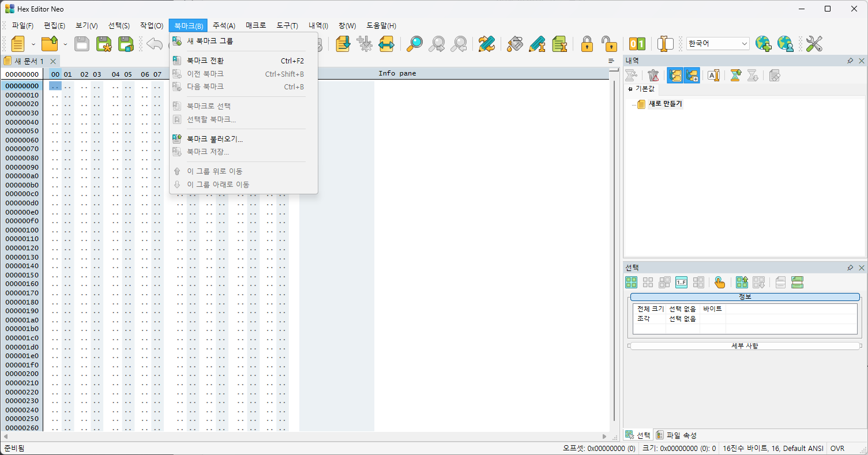Pin the 선택 panel

(850, 268)
